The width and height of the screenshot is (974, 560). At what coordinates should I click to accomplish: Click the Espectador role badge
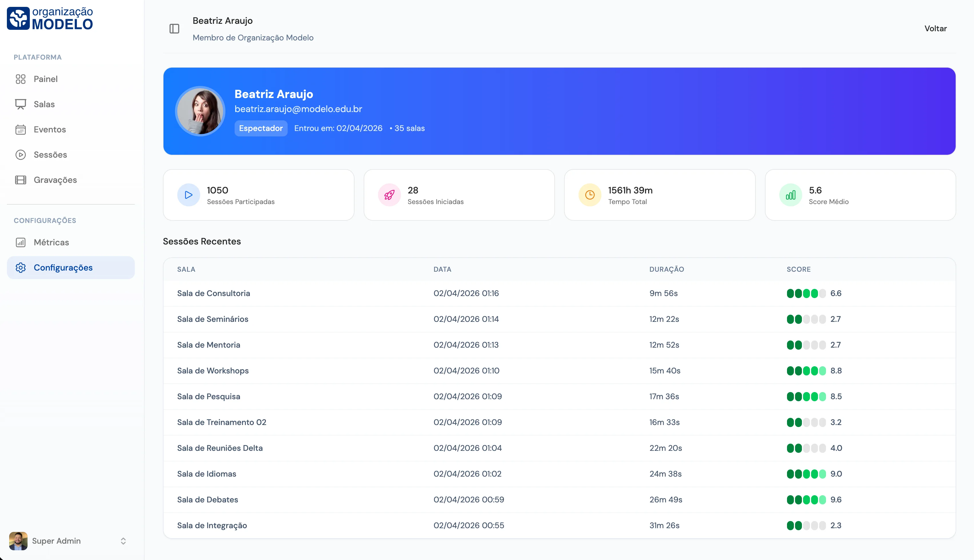click(260, 128)
